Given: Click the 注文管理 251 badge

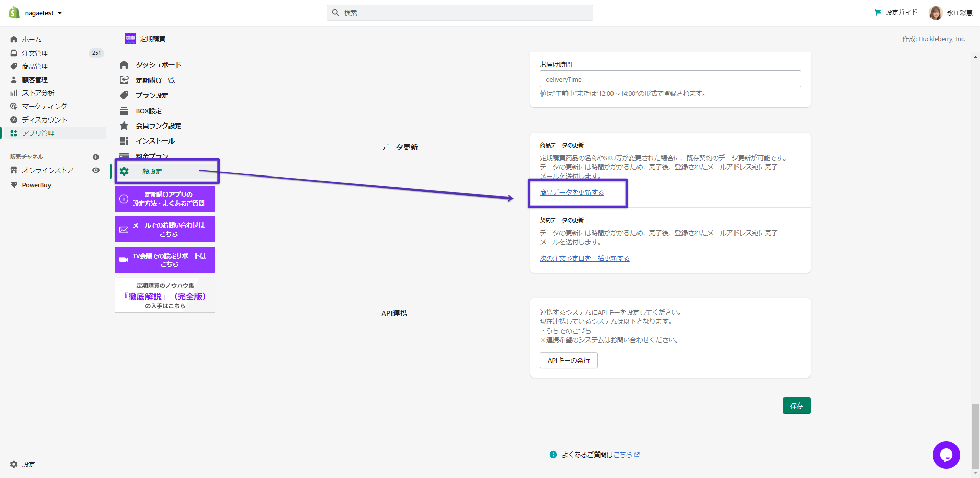Looking at the screenshot, I should [96, 53].
